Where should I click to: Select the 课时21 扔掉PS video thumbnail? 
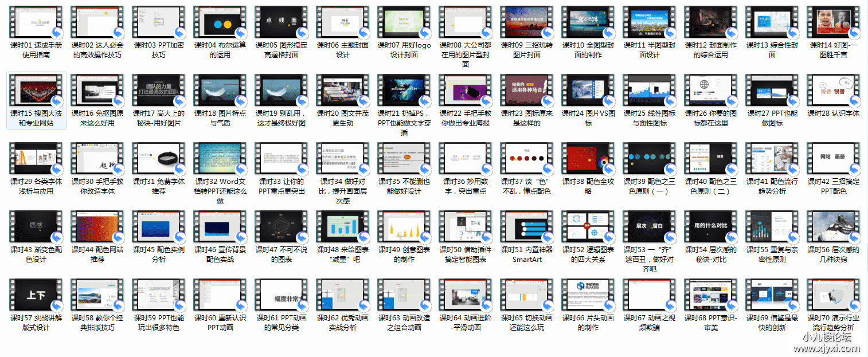tap(404, 91)
